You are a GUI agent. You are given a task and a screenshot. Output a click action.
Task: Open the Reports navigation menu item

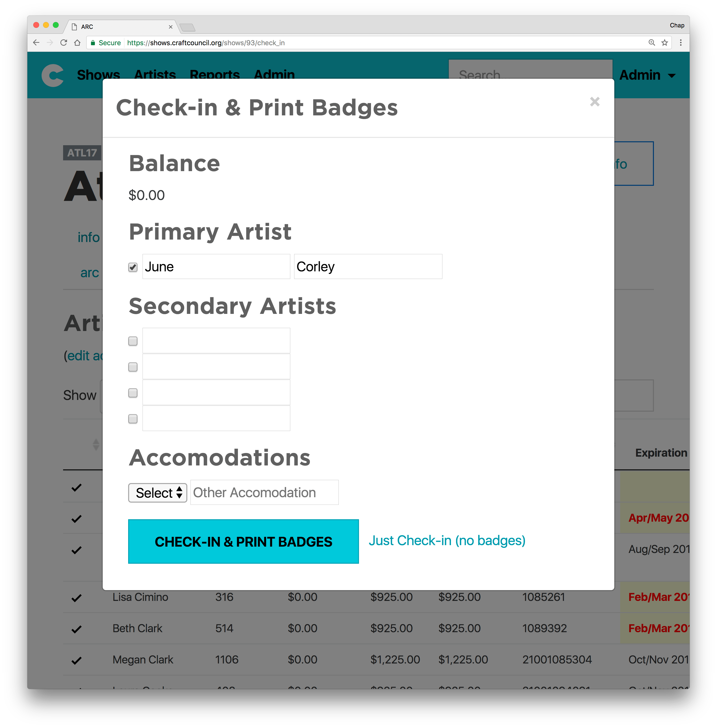click(x=215, y=75)
